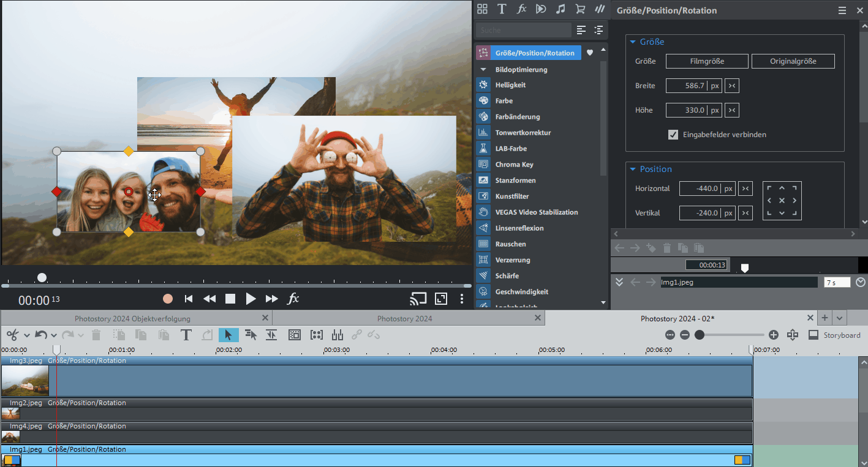Open the undo history dropdown arrow
The image size is (868, 467).
click(x=54, y=335)
